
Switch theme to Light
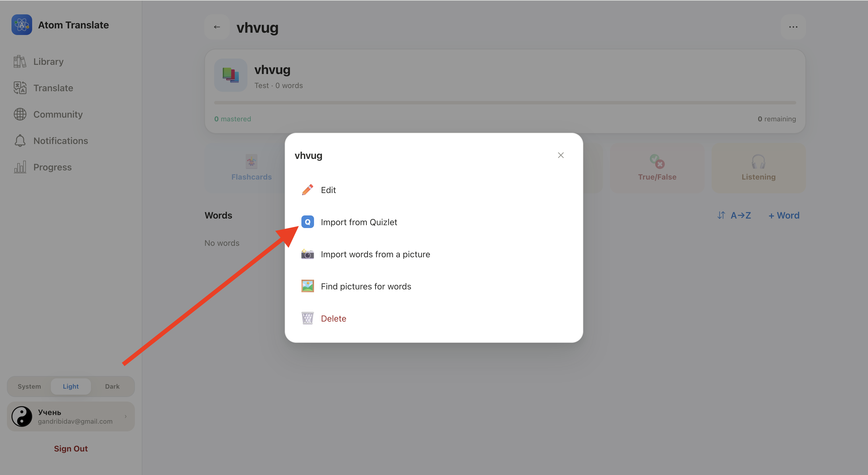(71, 386)
